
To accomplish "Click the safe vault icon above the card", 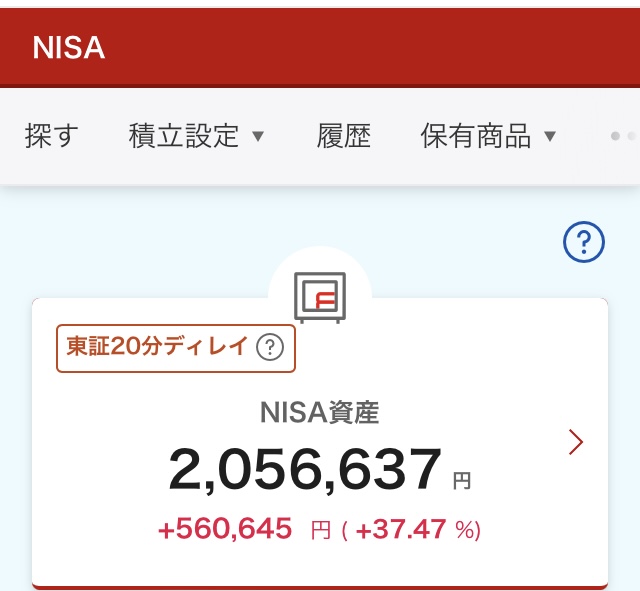I will (x=320, y=298).
